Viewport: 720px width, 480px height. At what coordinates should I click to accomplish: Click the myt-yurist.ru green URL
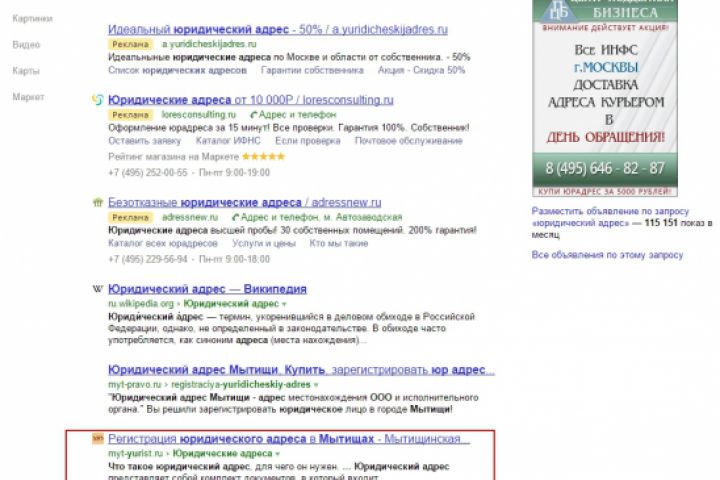[135, 454]
